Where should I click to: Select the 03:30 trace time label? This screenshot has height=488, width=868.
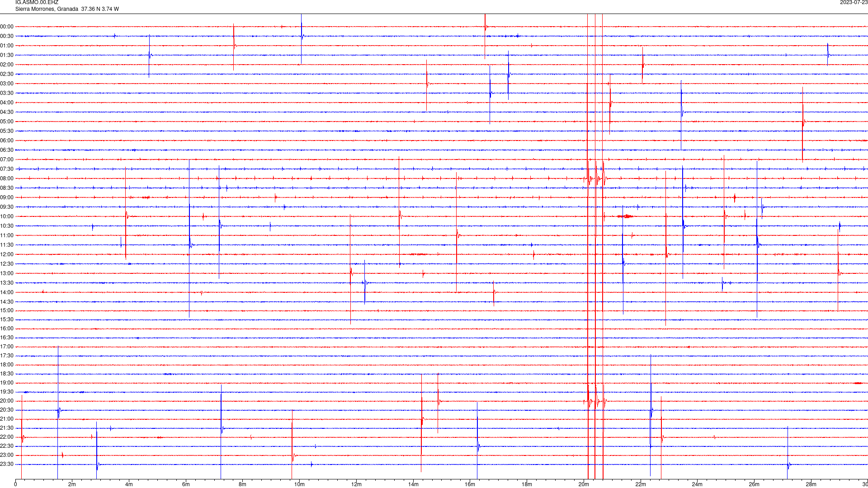[7, 93]
